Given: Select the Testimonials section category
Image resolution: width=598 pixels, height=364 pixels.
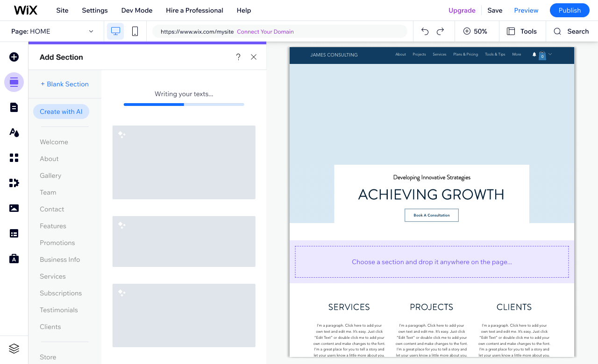Looking at the screenshot, I should tap(59, 310).
